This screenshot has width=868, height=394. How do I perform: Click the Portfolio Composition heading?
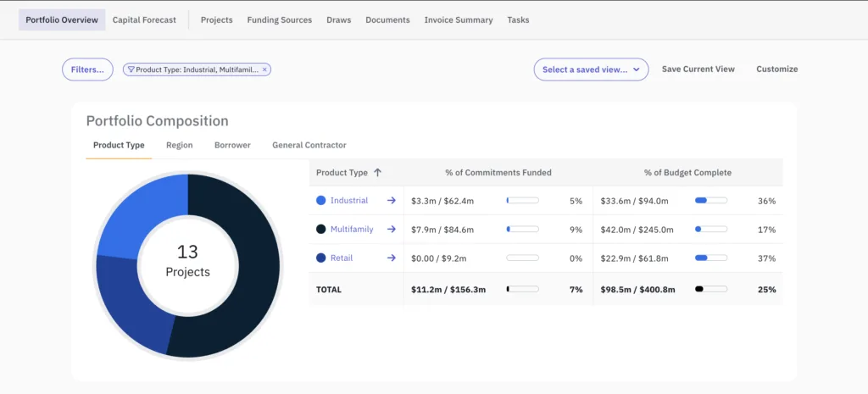coord(157,120)
